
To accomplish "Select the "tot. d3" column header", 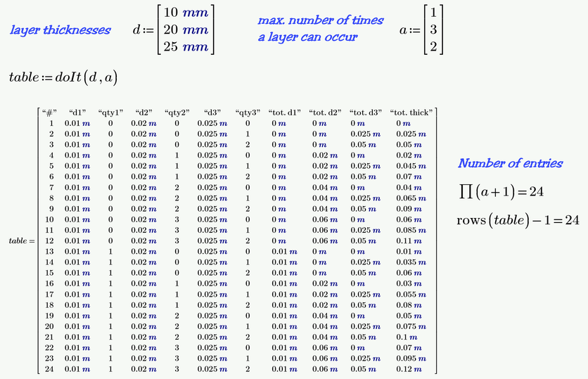I will (x=366, y=113).
